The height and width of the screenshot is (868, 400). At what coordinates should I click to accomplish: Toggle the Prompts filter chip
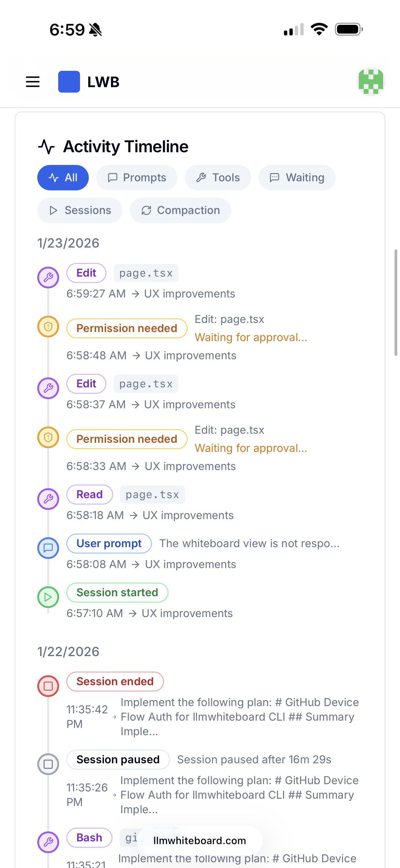[x=137, y=178]
